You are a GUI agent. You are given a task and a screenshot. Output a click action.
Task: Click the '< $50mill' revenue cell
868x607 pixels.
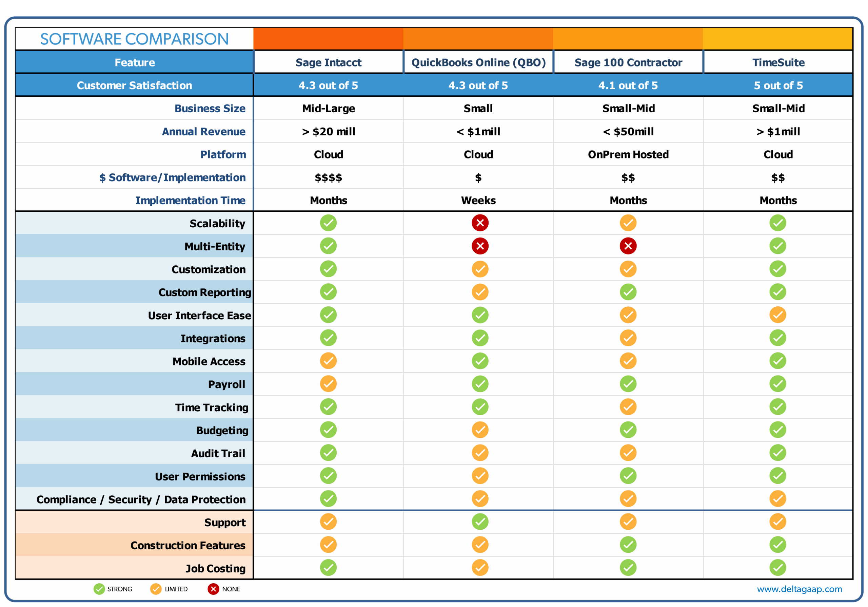point(628,132)
